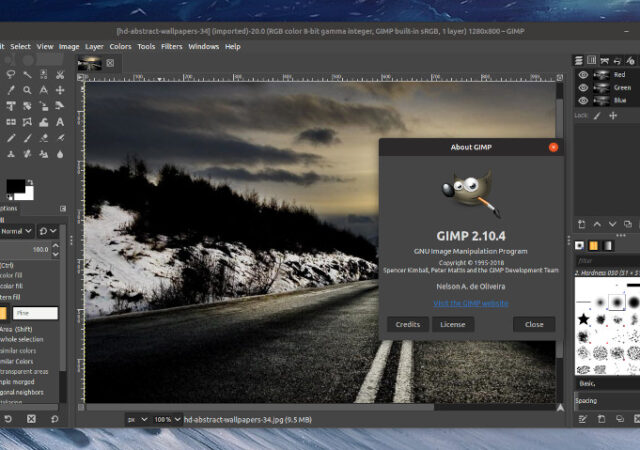Open the Filters menu
The width and height of the screenshot is (640, 450).
[x=171, y=47]
